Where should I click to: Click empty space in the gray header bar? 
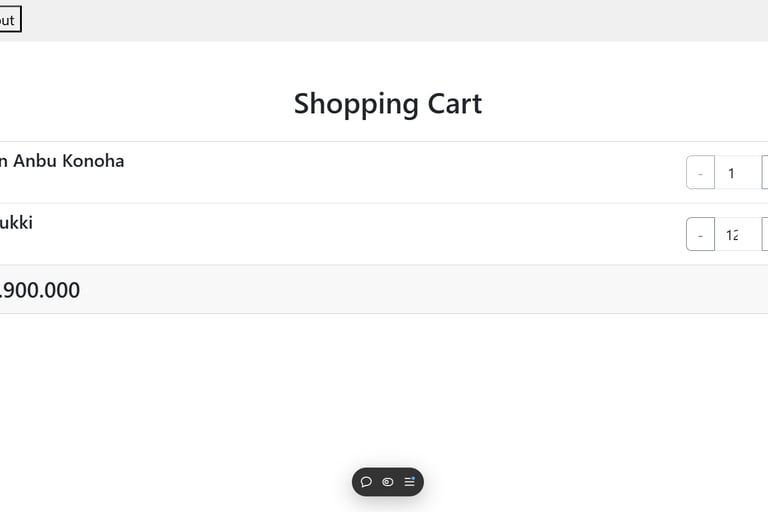[x=400, y=20]
